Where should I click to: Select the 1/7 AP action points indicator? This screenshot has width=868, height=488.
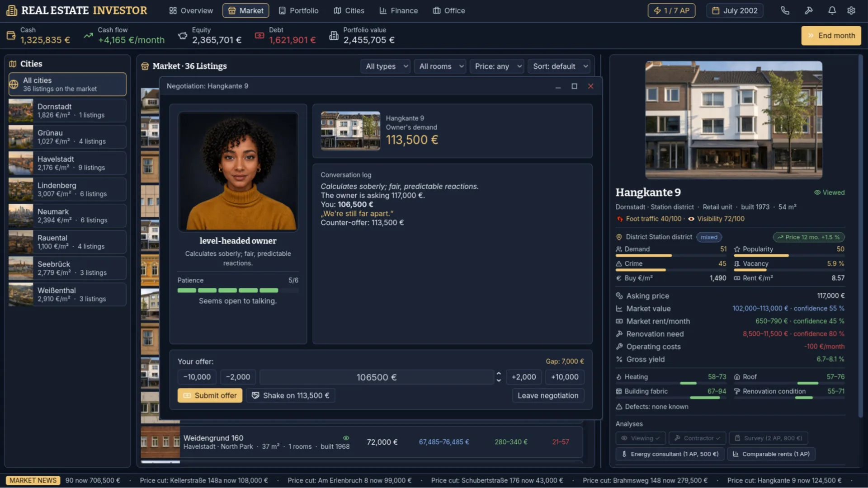[x=671, y=10]
